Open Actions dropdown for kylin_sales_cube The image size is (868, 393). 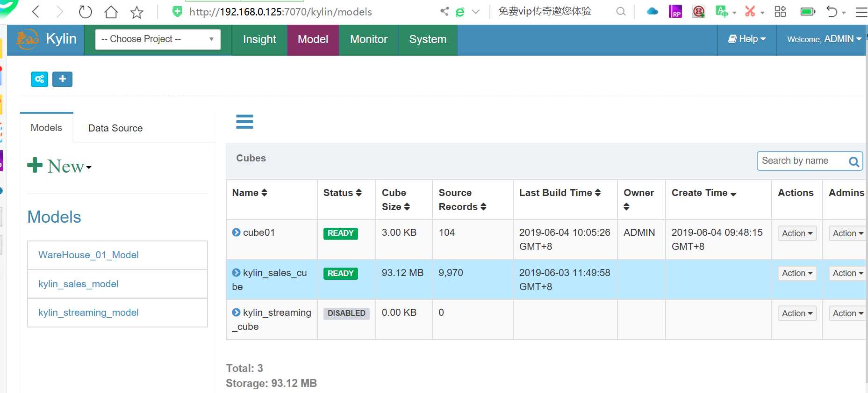pos(797,273)
